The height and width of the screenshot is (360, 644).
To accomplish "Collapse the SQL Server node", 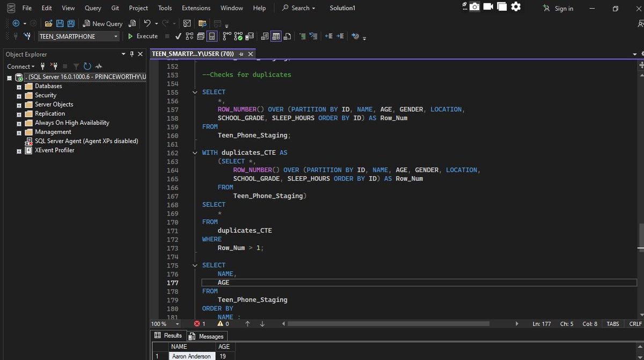I will coord(10,77).
